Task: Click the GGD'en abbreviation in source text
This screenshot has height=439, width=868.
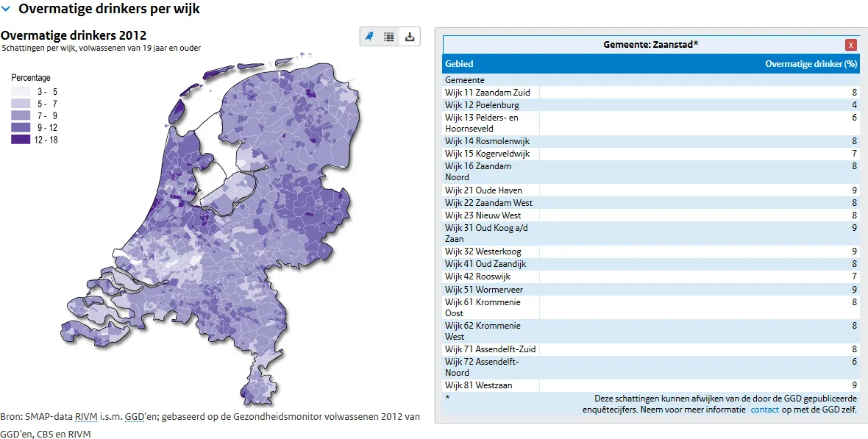Action: 135,416
